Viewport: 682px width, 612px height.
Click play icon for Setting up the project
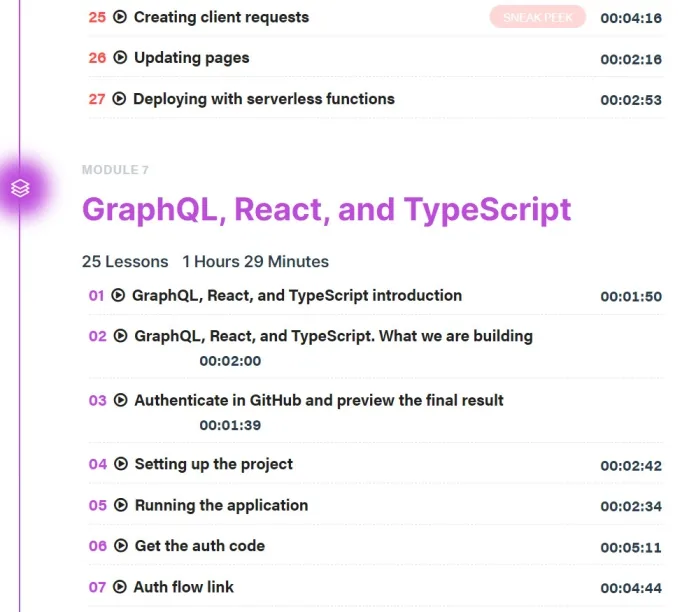coord(121,464)
